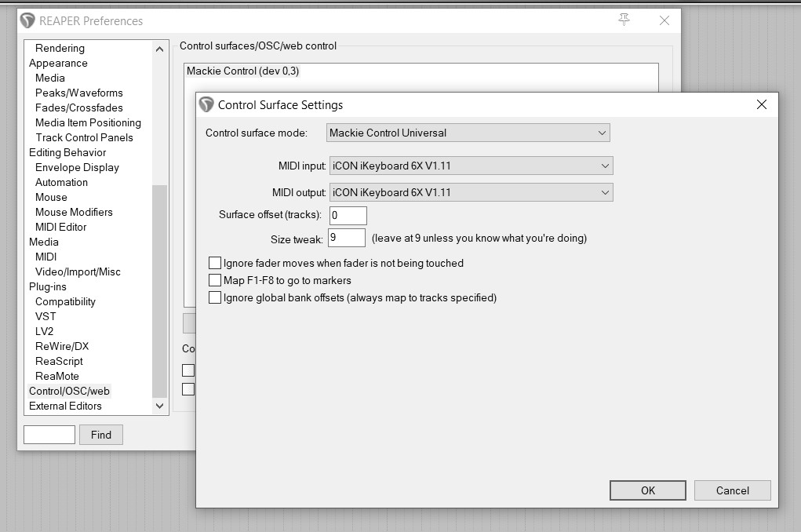
Task: Open Editing Behavior preferences
Action: (67, 152)
